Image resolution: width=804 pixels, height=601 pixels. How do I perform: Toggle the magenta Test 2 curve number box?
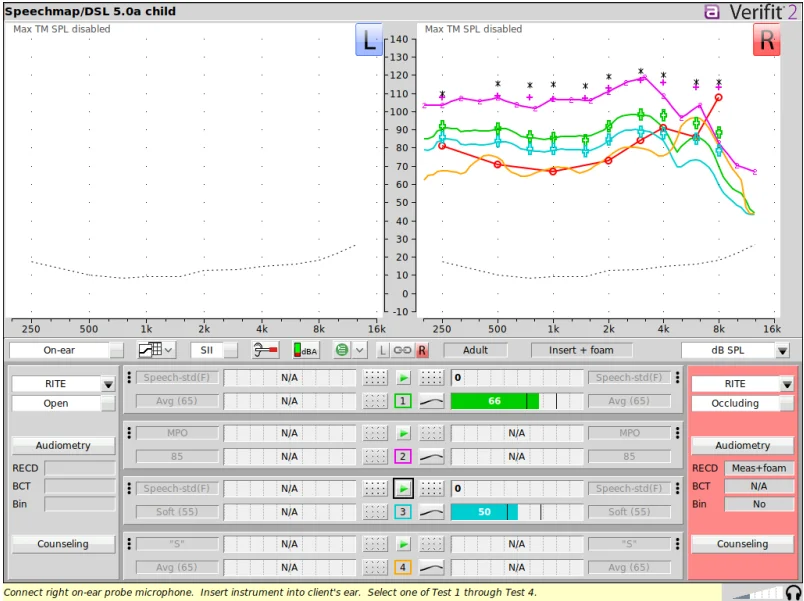coord(403,457)
